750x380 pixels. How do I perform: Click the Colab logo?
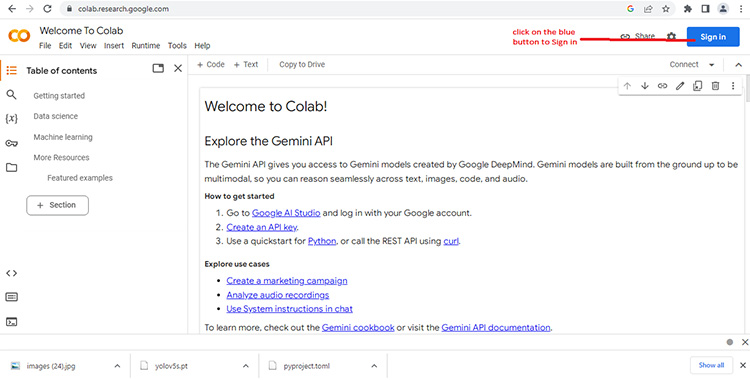(x=19, y=36)
